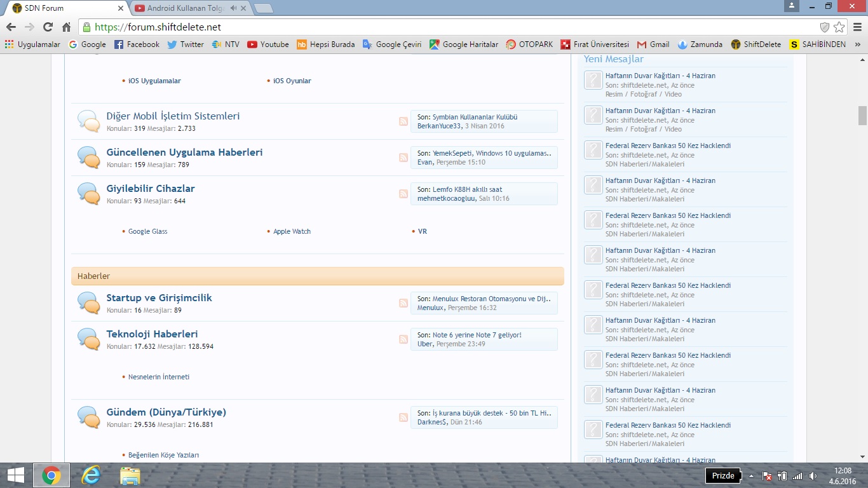
Task: Mute the Android Kullanan tab audio icon
Action: click(234, 8)
